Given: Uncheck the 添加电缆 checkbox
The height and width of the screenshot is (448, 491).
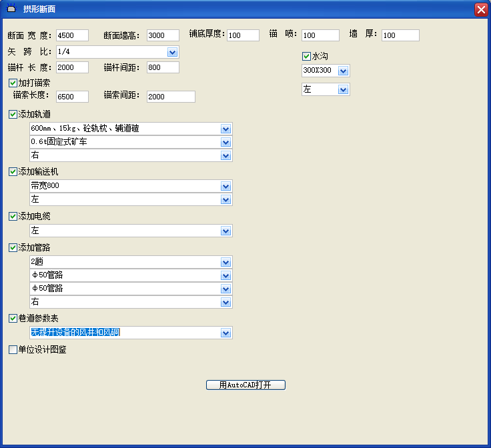Looking at the screenshot, I should click(13, 216).
